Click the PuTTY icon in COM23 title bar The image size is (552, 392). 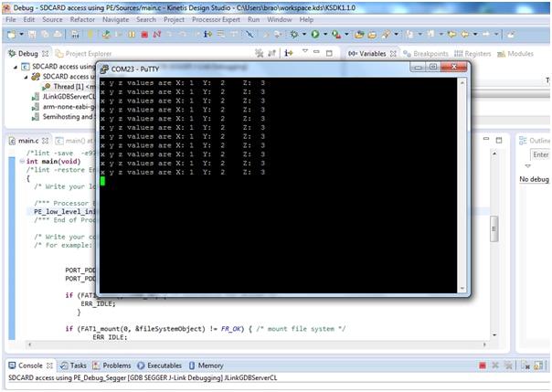[x=103, y=69]
